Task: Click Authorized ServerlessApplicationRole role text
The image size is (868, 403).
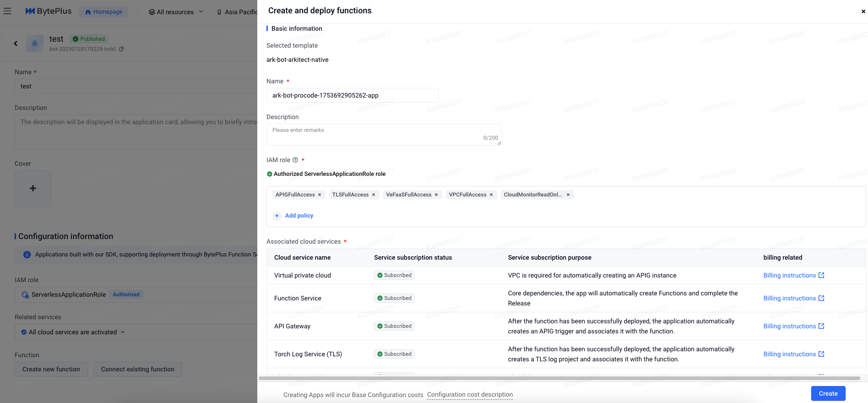Action: [x=330, y=174]
